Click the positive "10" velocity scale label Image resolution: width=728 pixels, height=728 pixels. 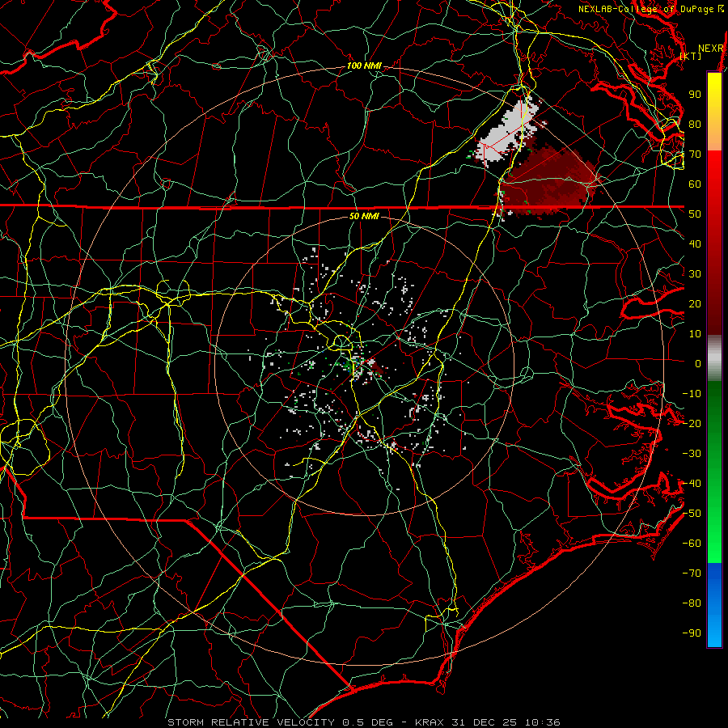pos(695,334)
